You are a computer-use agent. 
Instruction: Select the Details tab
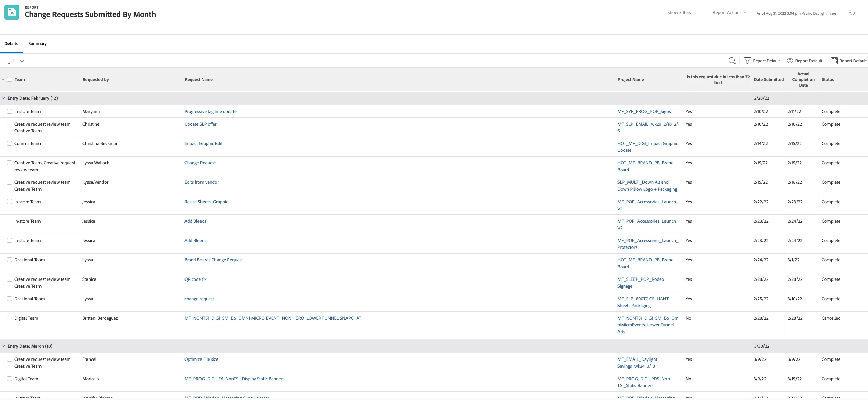point(11,44)
